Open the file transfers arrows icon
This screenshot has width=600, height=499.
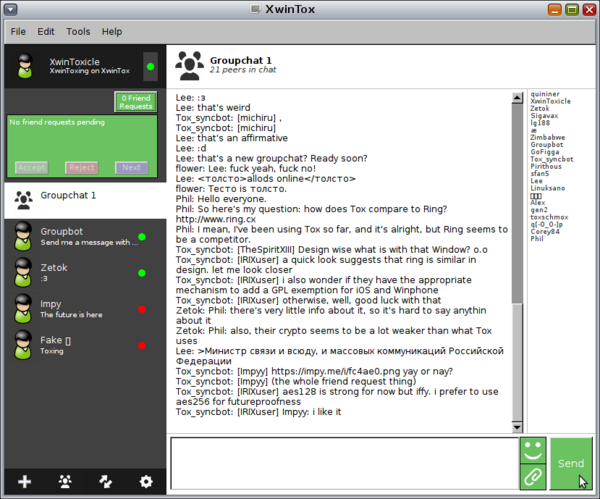[106, 481]
